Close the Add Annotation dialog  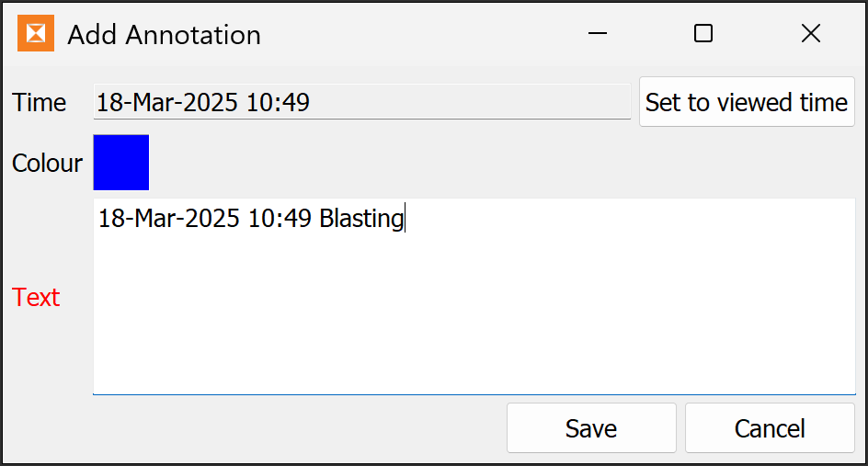point(811,33)
